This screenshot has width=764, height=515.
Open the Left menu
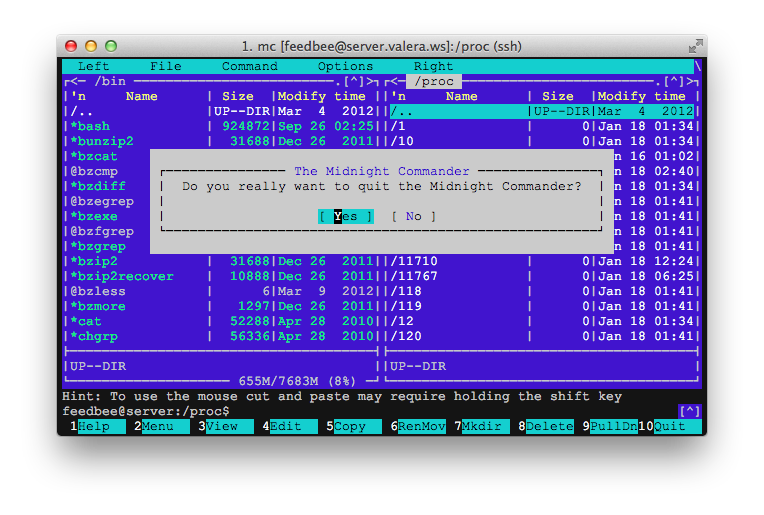[x=93, y=66]
